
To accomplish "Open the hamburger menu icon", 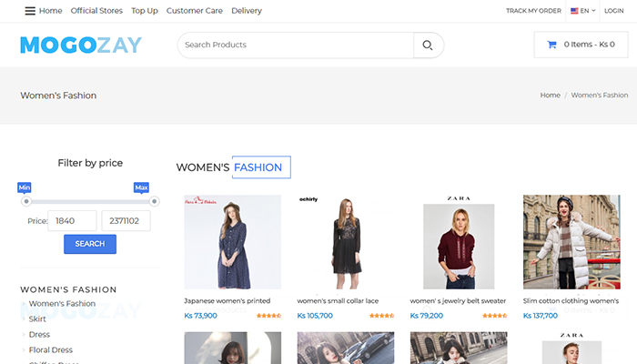I will pyautogui.click(x=30, y=11).
